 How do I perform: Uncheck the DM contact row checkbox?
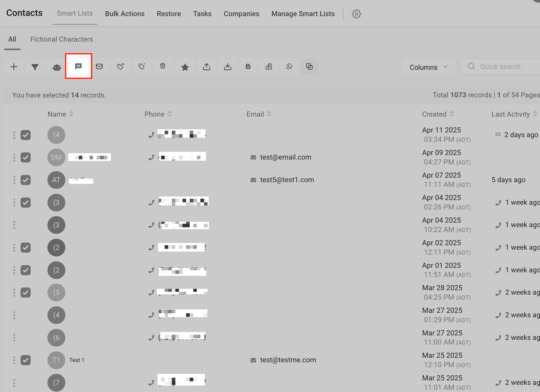(x=26, y=157)
